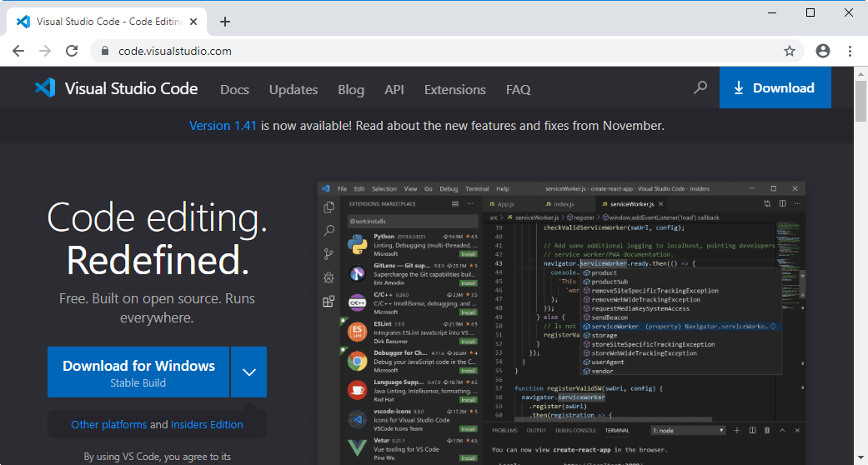Select serviceWorker in the screenshot's autocomplete list

point(681,327)
